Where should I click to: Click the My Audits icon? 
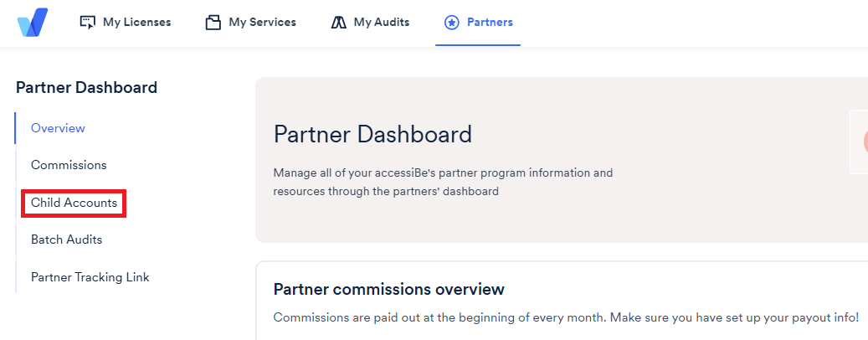click(x=338, y=22)
